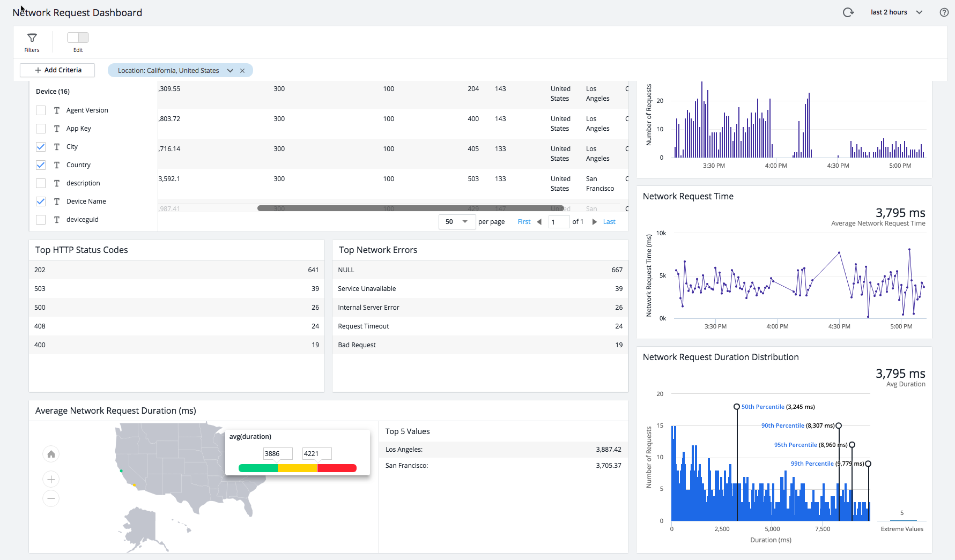
Task: Go to previous page arrow
Action: pyautogui.click(x=539, y=222)
